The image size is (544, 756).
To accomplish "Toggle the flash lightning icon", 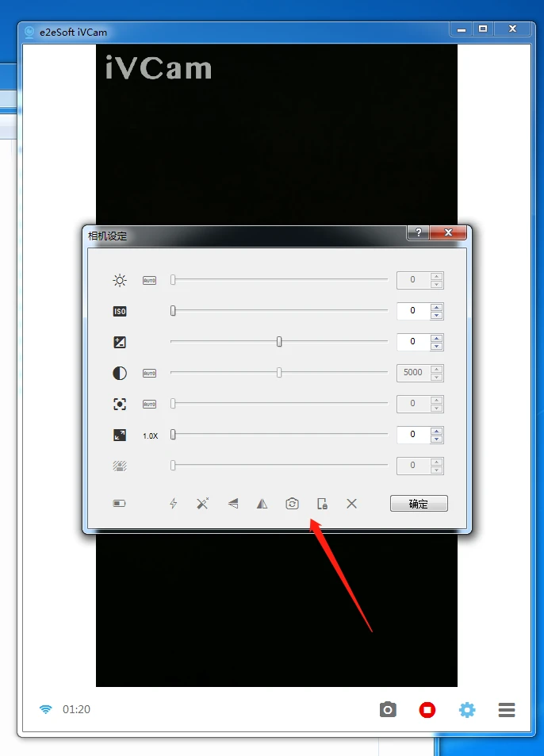I will click(x=174, y=504).
